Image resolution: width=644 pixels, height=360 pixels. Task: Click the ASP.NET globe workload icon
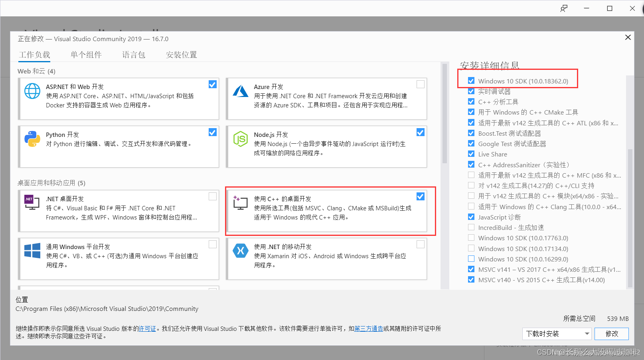tap(32, 91)
